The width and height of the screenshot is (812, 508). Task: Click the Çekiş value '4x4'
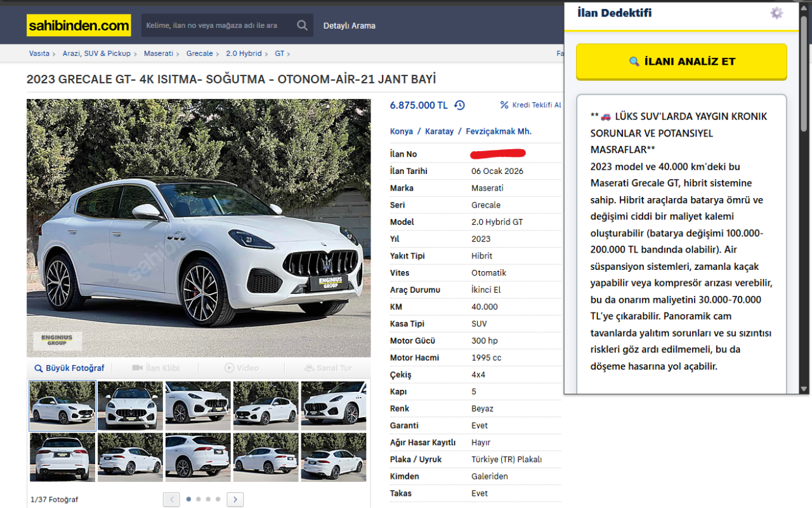pyautogui.click(x=478, y=375)
